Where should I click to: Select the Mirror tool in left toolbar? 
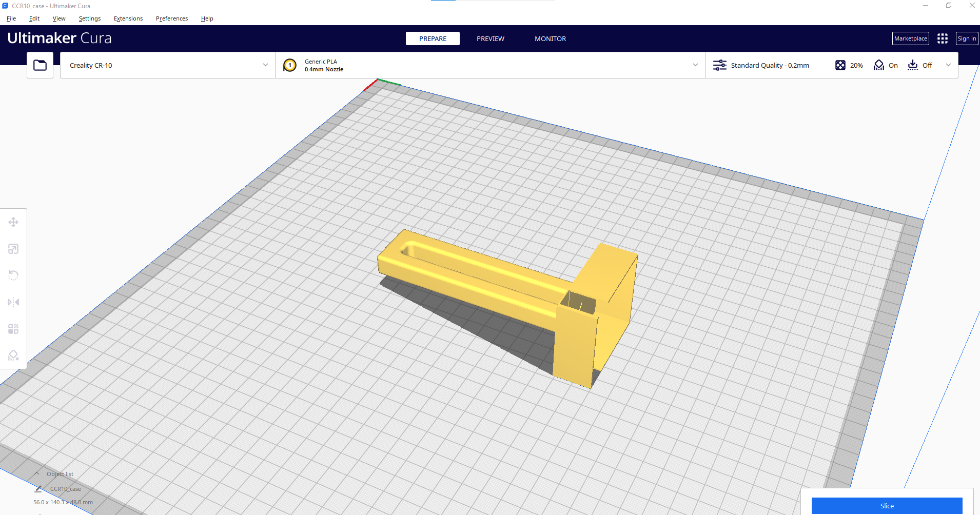point(13,302)
